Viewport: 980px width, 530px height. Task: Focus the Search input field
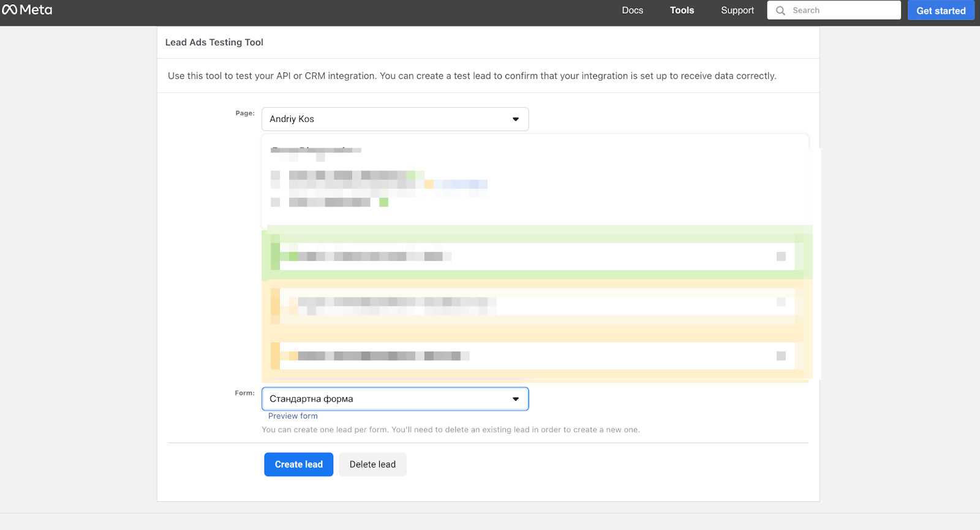point(834,10)
